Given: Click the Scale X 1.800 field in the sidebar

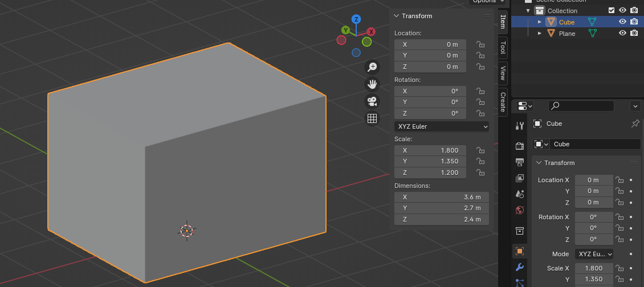Looking at the screenshot, I should pyautogui.click(x=430, y=150).
